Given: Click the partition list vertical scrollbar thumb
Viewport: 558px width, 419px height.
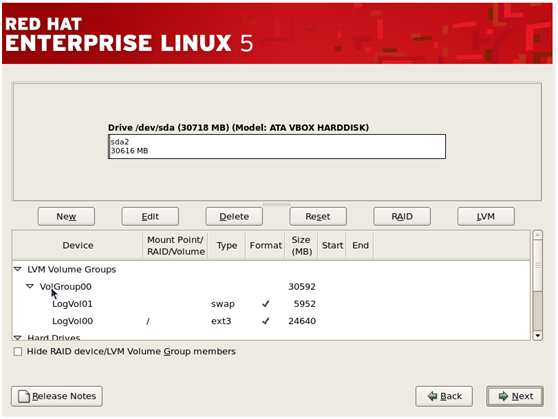Looking at the screenshot, I should pos(538,265).
